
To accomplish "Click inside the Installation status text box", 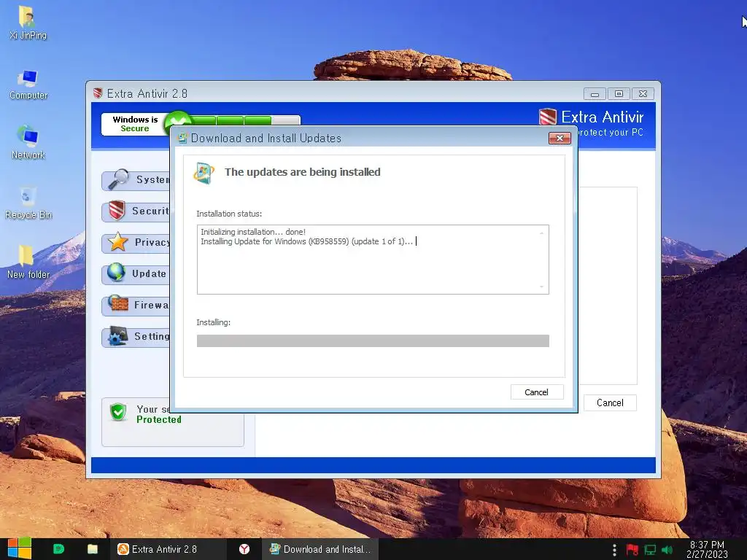I will pyautogui.click(x=373, y=260).
